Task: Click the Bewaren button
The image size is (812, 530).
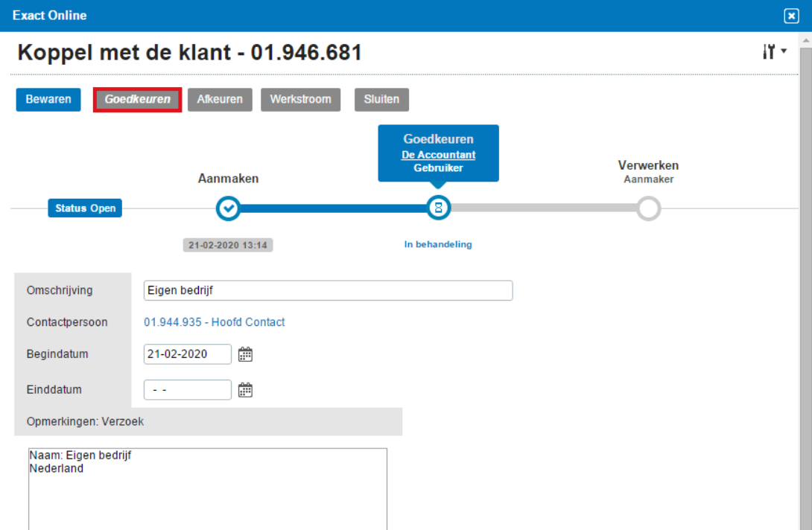Action: [x=48, y=100]
